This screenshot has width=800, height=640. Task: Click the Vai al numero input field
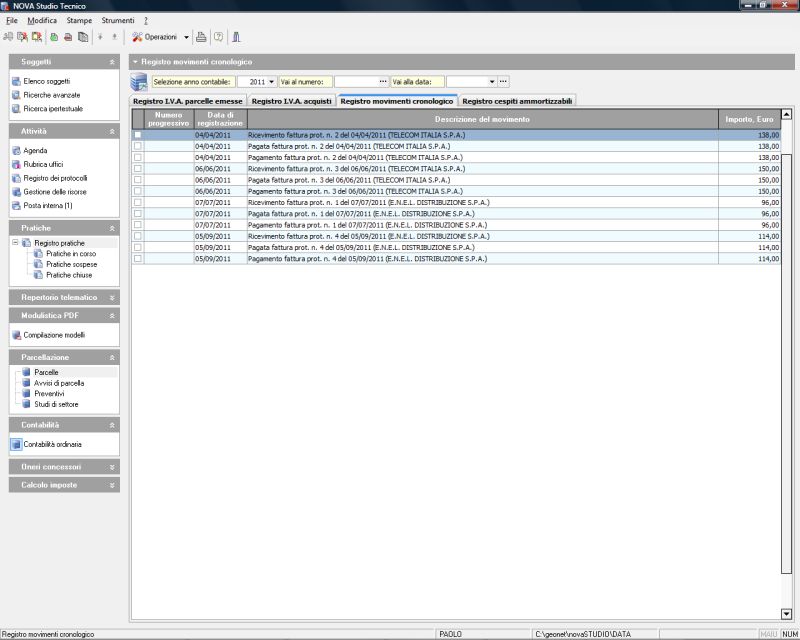(x=355, y=81)
